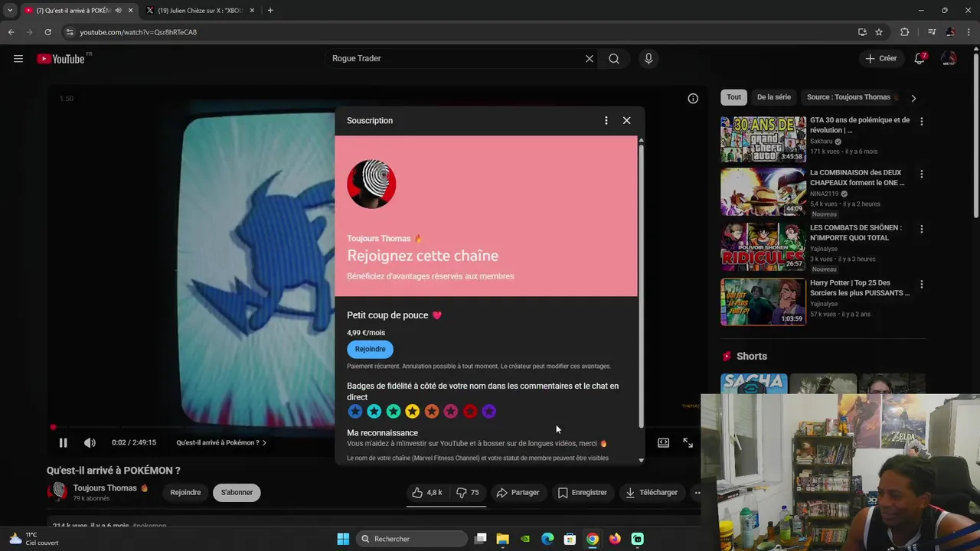This screenshot has height=551, width=980.
Task: Open the Chrome tab search dropdown
Action: pyautogui.click(x=10, y=11)
